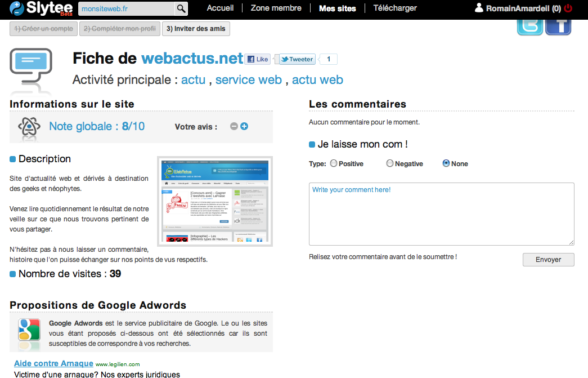Open the actu web activity link

coord(317,80)
